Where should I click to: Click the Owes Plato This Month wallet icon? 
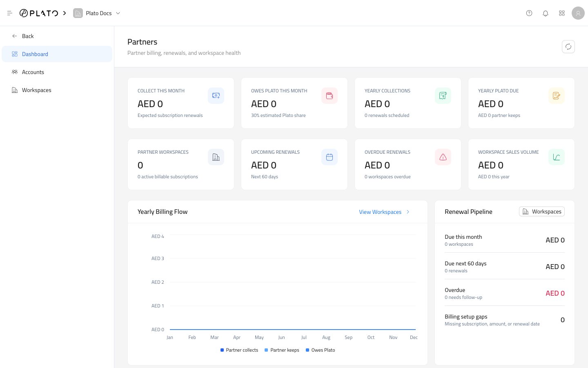point(330,96)
